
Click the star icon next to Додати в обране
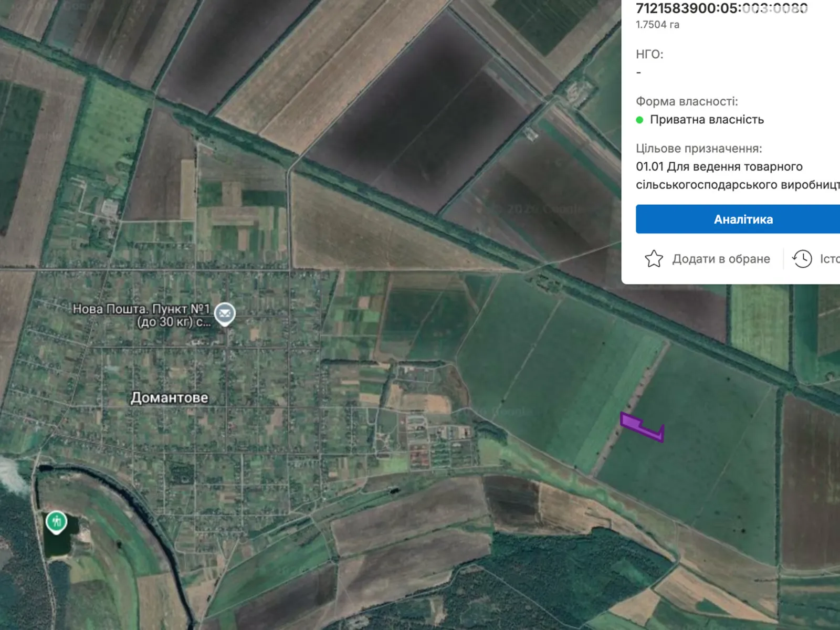click(654, 258)
